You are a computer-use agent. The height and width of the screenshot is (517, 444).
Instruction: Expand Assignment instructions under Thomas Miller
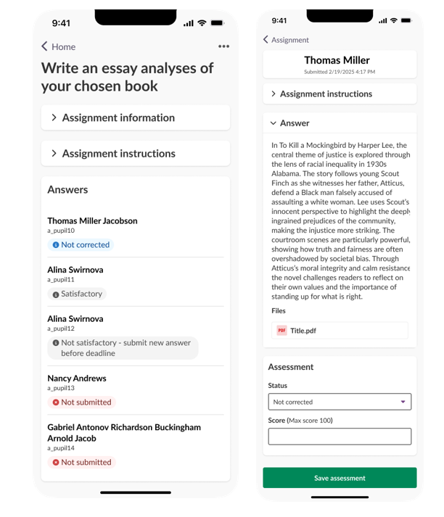(x=340, y=94)
